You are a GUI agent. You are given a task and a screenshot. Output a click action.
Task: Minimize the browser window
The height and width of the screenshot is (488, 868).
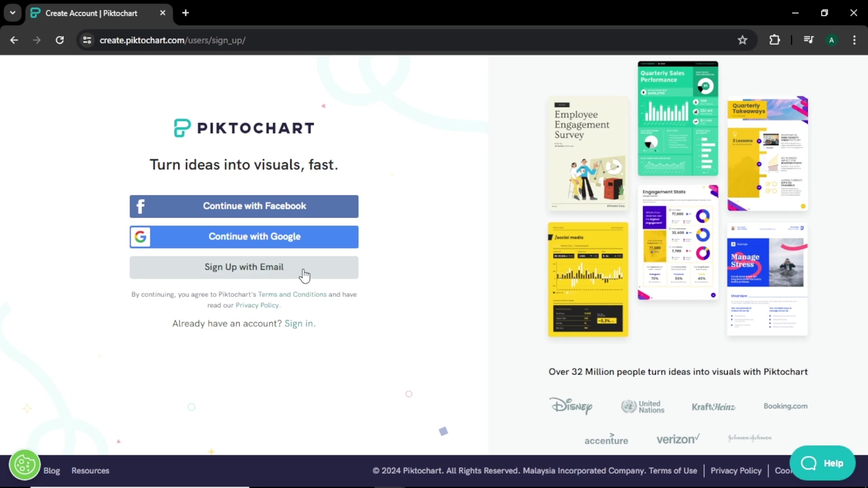795,13
